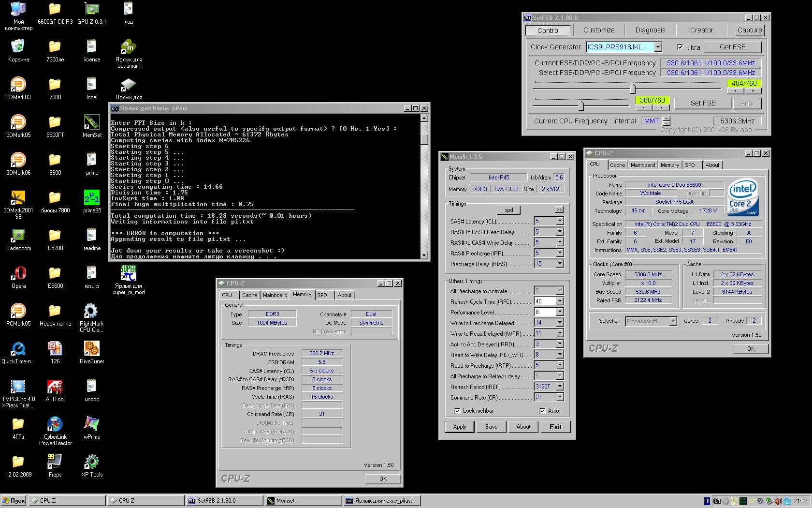This screenshot has height=508, width=812.
Task: Switch to the Diagnosis tab in SetFSB
Action: point(650,30)
